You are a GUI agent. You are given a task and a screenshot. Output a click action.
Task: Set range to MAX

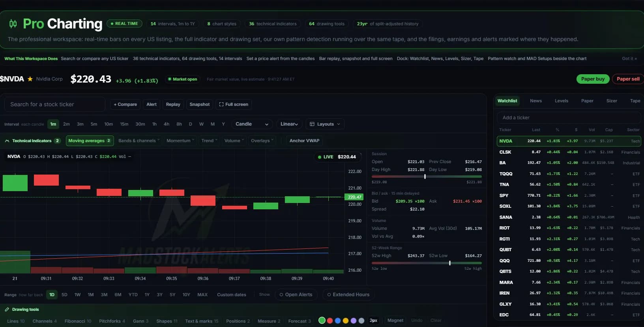click(202, 295)
